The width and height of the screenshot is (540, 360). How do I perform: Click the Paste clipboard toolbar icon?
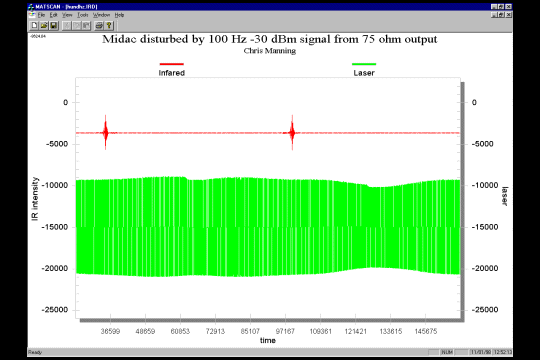tap(86, 25)
